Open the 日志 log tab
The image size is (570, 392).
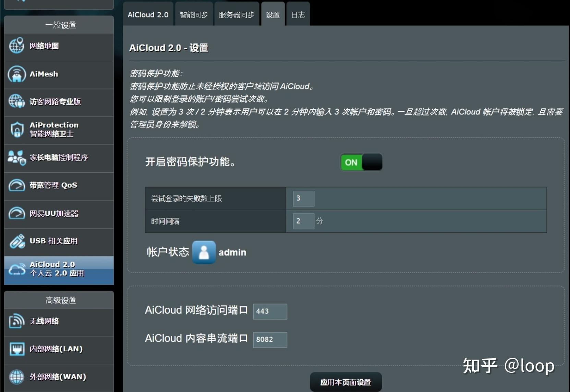pos(298,14)
